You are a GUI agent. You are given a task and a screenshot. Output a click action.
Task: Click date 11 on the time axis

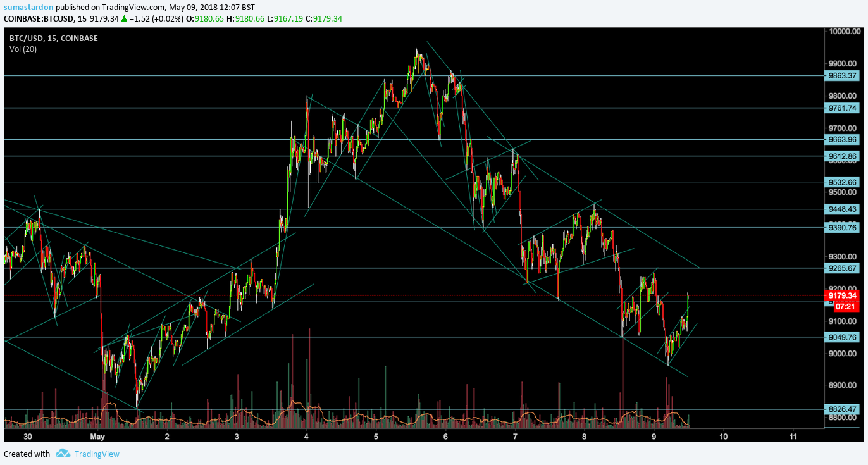(x=793, y=437)
